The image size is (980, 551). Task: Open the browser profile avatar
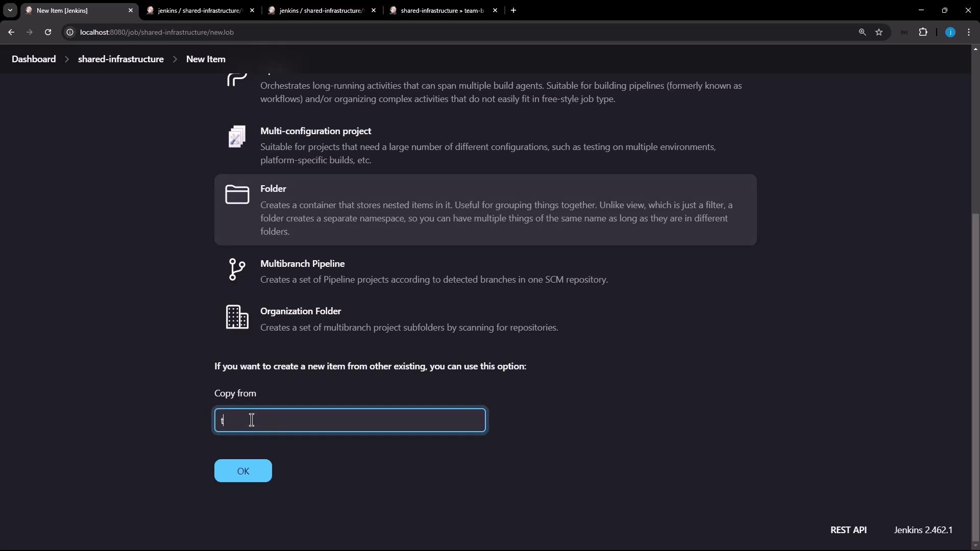(950, 32)
